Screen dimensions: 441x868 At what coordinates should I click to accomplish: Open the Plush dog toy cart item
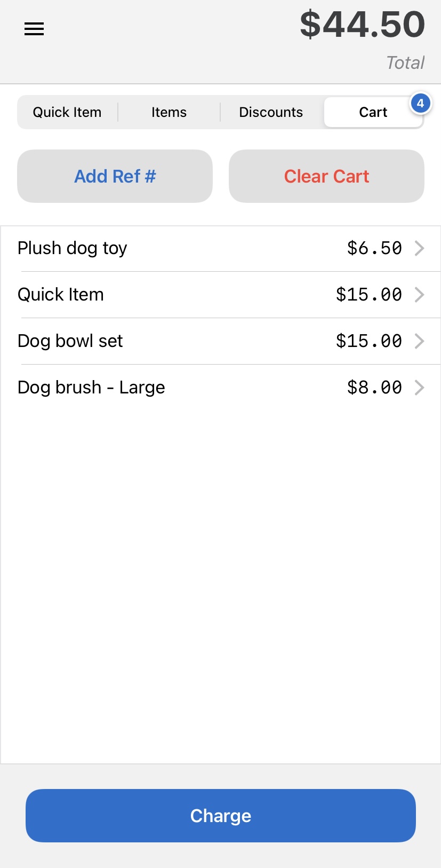(221, 248)
